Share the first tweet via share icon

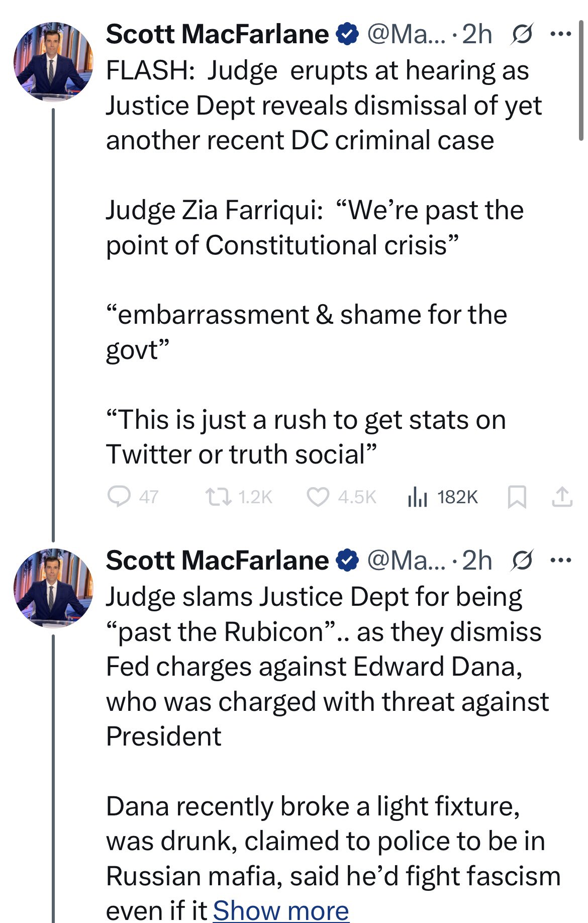[562, 497]
